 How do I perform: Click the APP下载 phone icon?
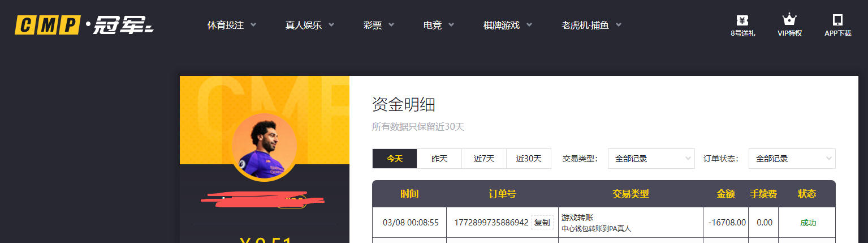(837, 20)
